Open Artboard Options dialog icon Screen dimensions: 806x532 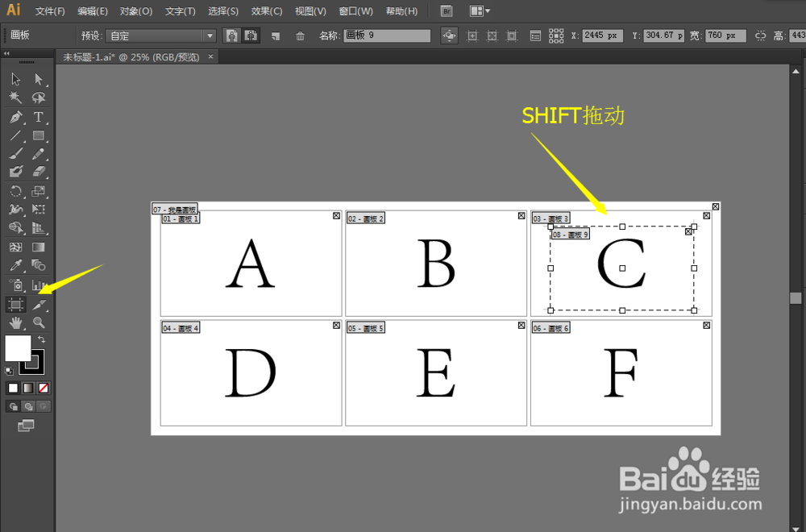pyautogui.click(x=535, y=36)
